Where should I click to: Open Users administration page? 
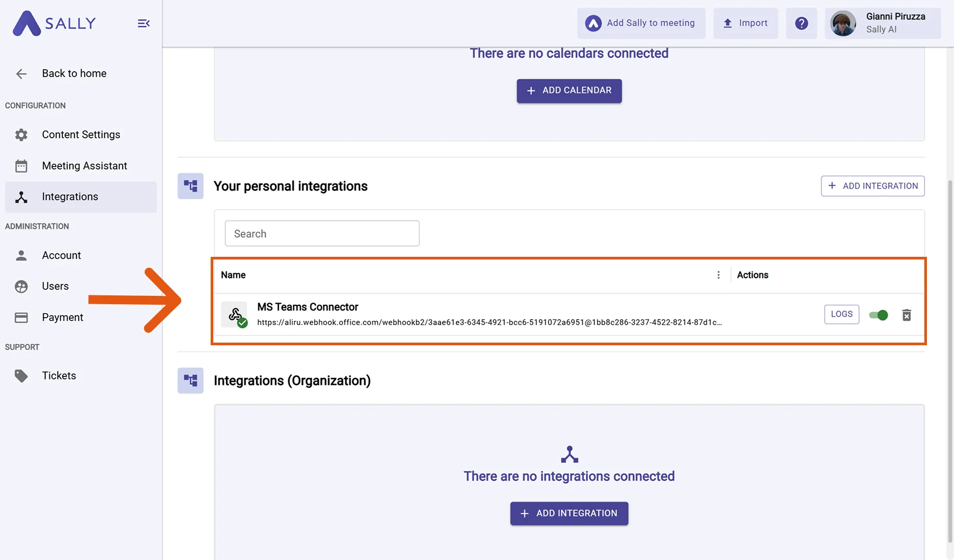coord(81,286)
